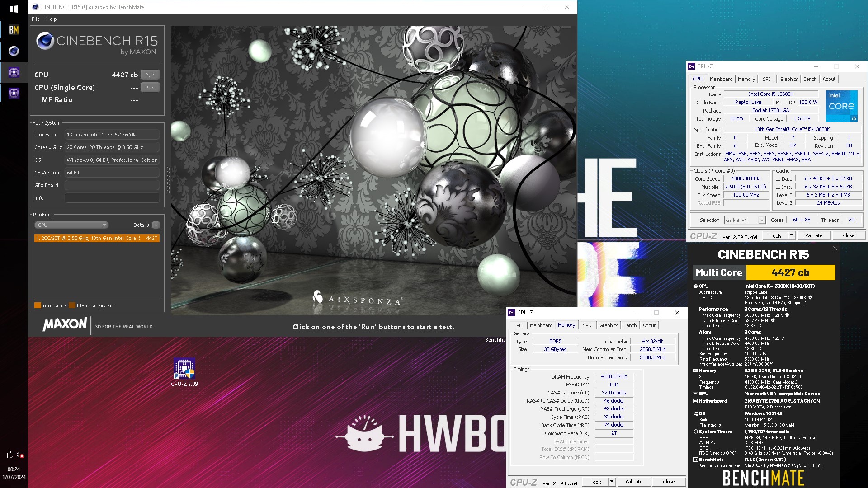Click the verified shield next to CPUID
Screen dimensions: 868x488
coord(810,297)
